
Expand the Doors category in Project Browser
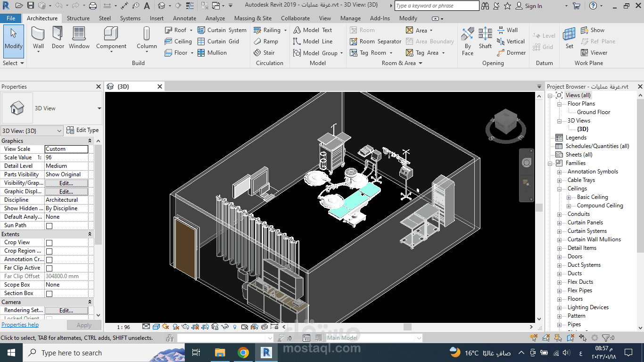click(x=560, y=256)
